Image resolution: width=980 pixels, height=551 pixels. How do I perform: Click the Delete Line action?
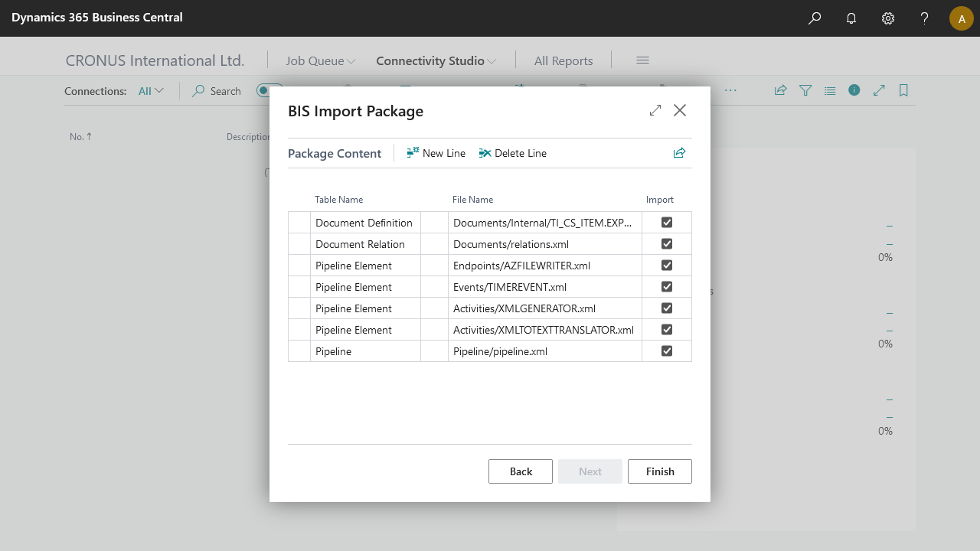[x=513, y=153]
